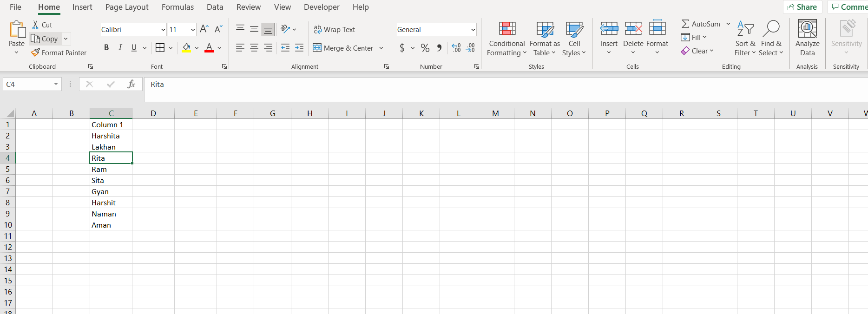868x314 pixels.
Task: Expand the Paste options arrow
Action: (x=17, y=52)
